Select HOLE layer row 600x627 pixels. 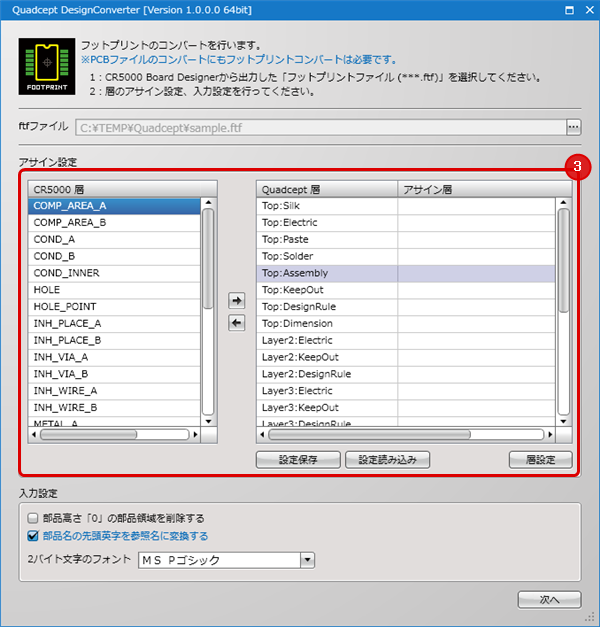[x=114, y=290]
